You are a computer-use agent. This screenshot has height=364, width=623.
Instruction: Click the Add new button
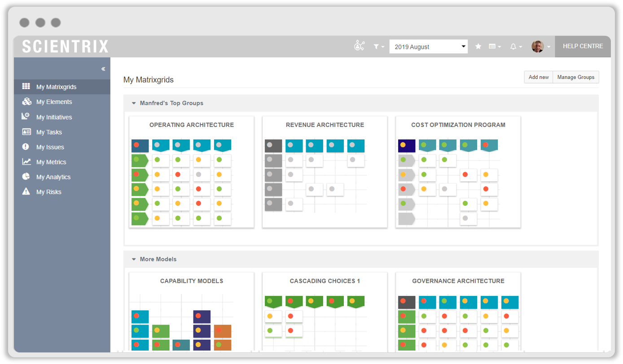click(x=539, y=77)
